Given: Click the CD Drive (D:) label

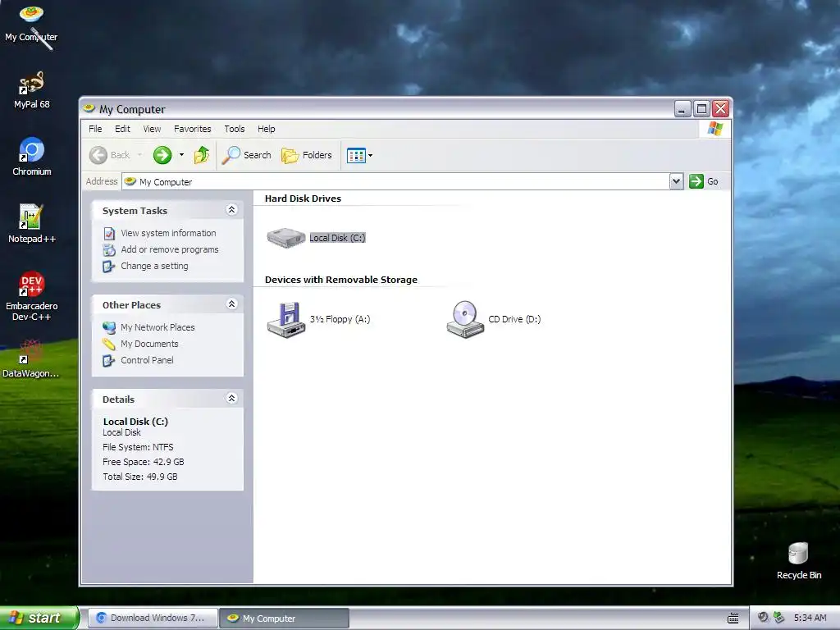Looking at the screenshot, I should [x=514, y=319].
